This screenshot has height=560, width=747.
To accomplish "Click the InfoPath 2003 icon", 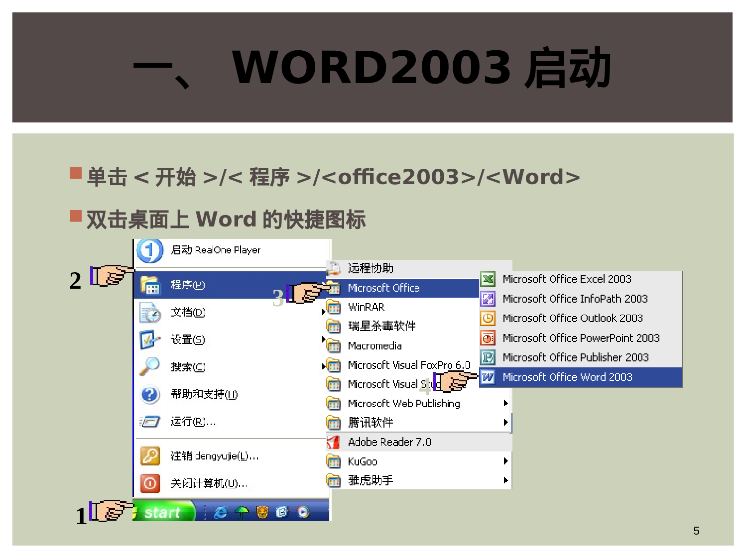I will pos(488,299).
